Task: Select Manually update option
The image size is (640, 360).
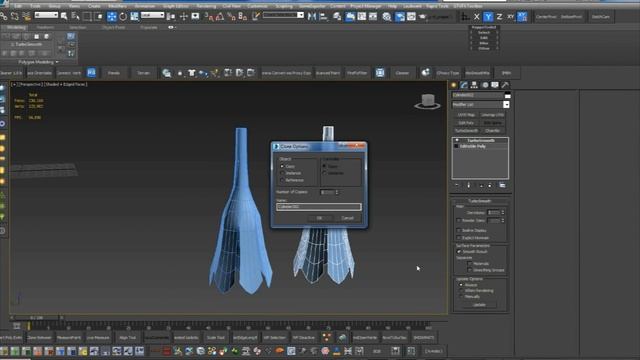Action: (461, 297)
